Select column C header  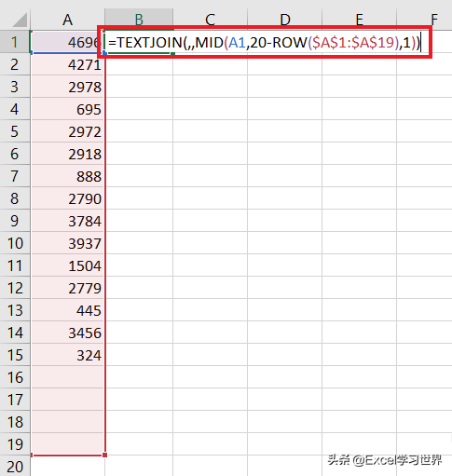(211, 20)
